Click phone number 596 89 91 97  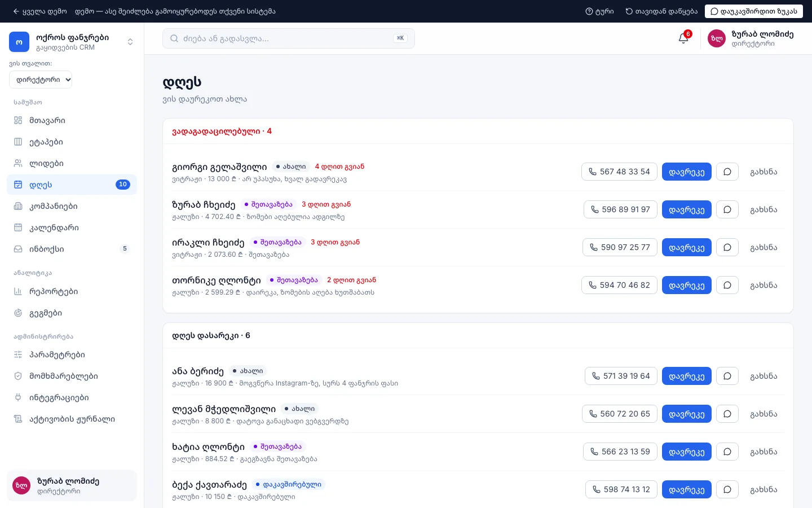tap(620, 209)
